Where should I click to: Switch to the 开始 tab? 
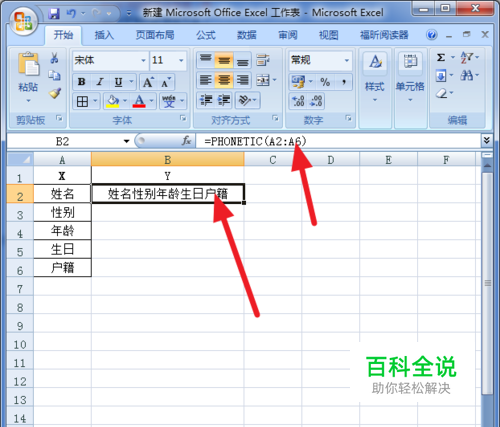[x=63, y=35]
